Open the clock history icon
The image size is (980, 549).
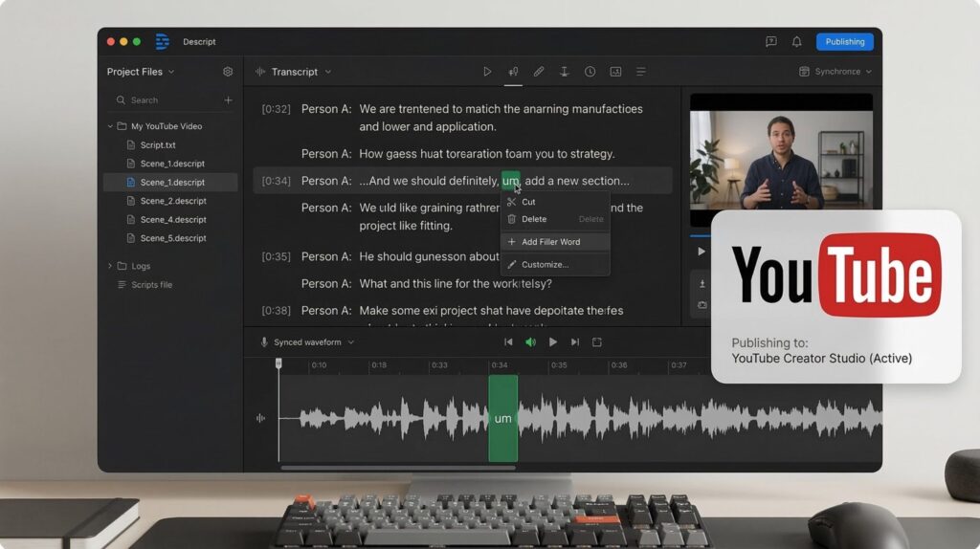(x=590, y=72)
